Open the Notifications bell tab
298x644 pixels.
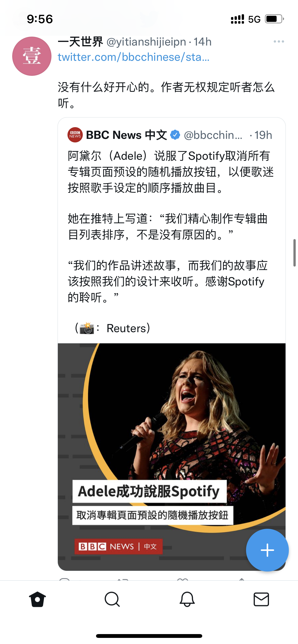pyautogui.click(x=187, y=599)
